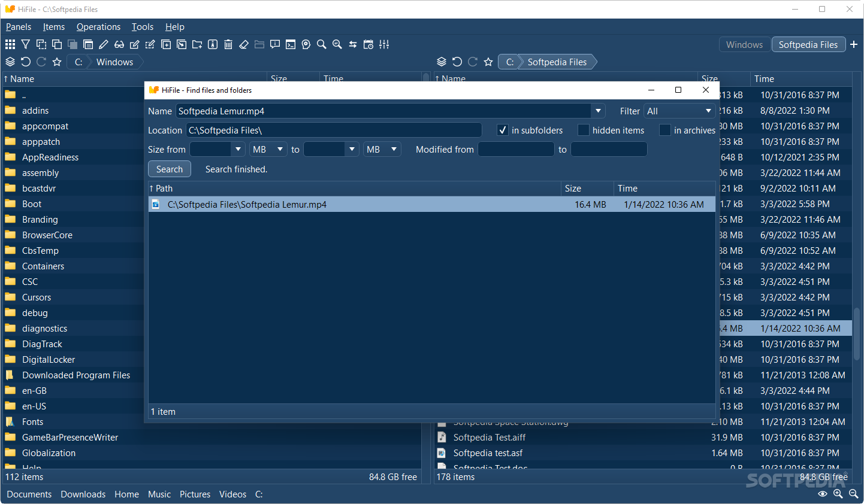Uncheck the in subfolders checkbox

click(503, 130)
